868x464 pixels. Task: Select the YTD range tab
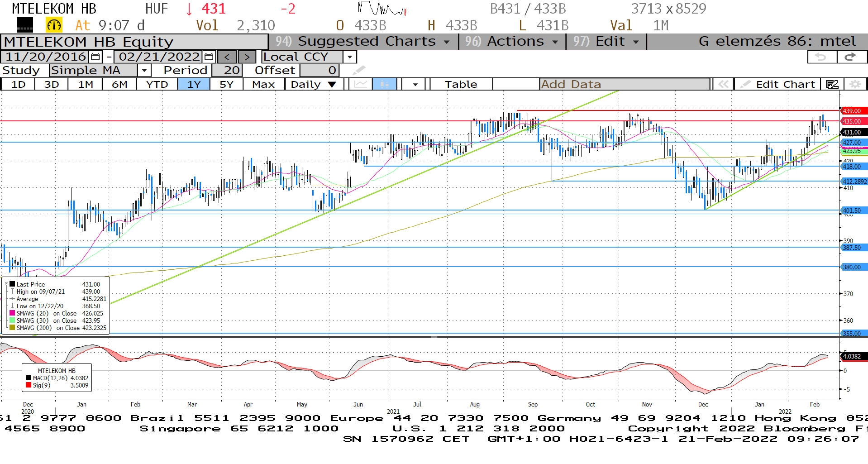(x=157, y=84)
